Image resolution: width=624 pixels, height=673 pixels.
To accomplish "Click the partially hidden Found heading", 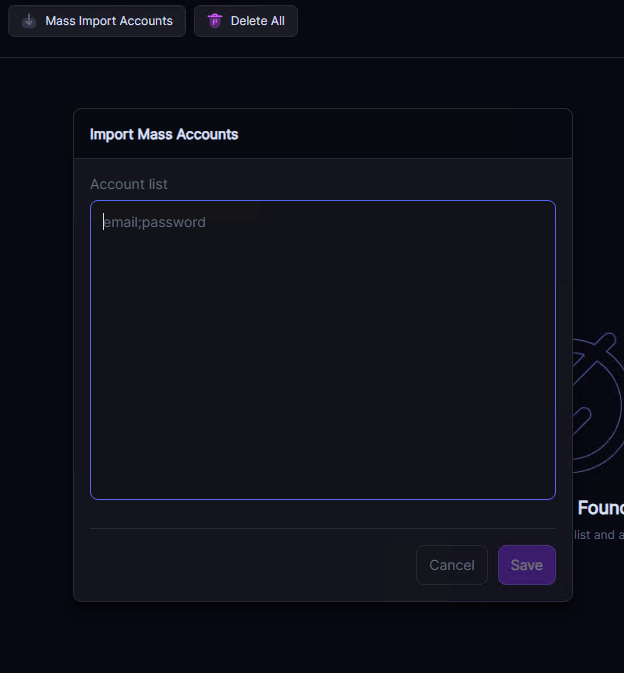I will (x=600, y=508).
